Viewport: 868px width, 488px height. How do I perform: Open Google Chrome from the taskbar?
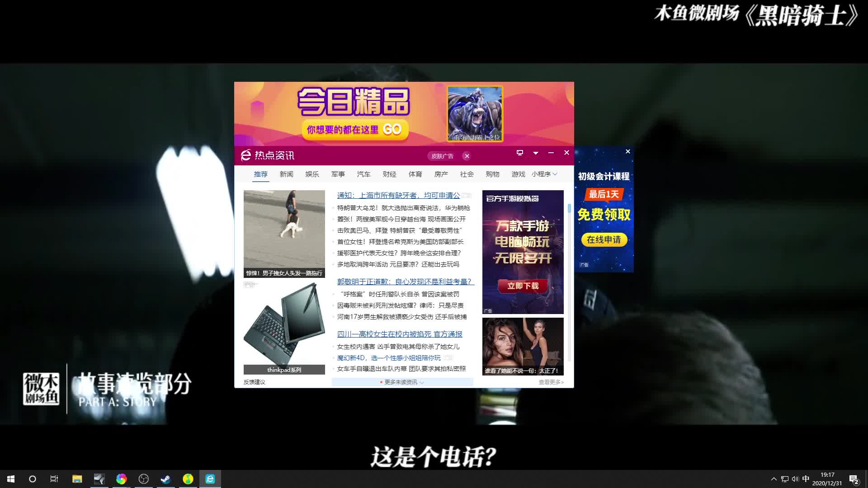tap(121, 479)
